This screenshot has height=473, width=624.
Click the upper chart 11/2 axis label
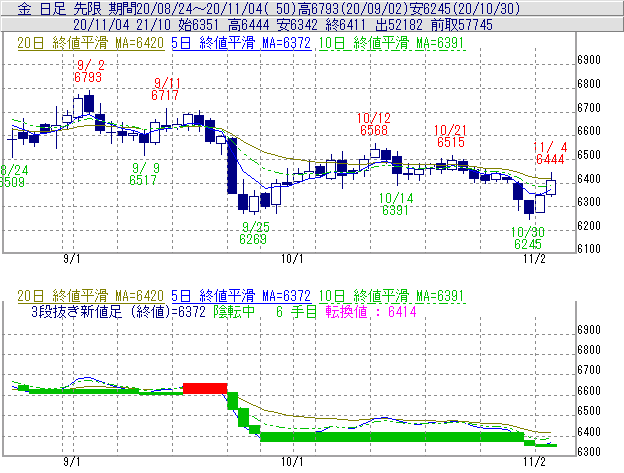coord(534,259)
